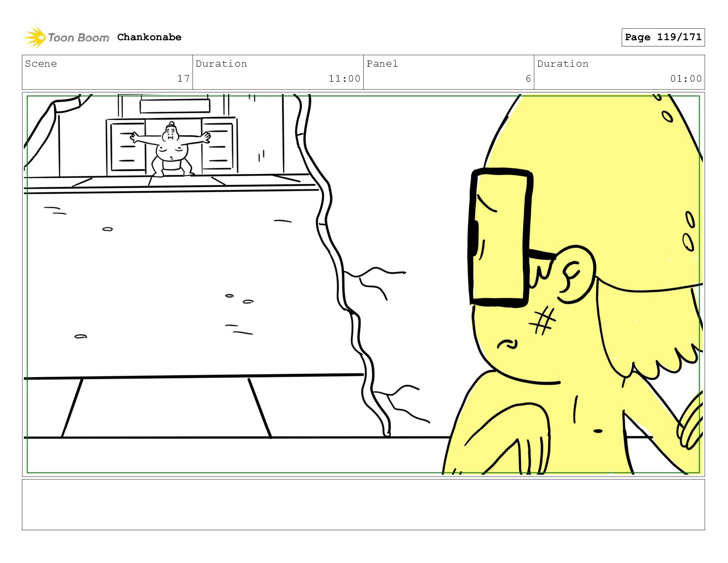Click the empty notes box below the panel

[x=364, y=505]
